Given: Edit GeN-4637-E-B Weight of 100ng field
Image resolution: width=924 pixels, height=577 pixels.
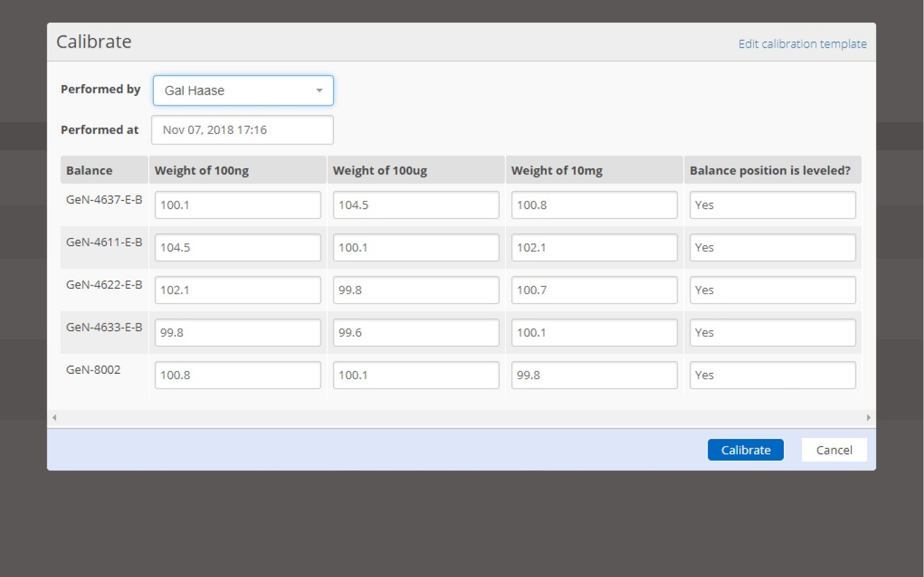Looking at the screenshot, I should point(238,205).
